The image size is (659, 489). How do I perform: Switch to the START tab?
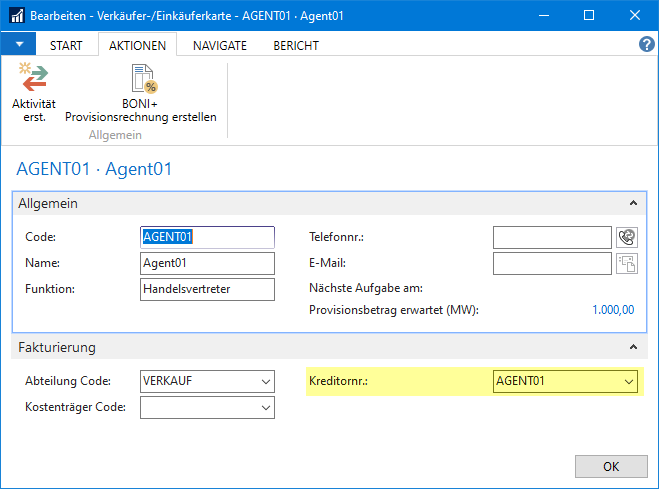pos(66,46)
